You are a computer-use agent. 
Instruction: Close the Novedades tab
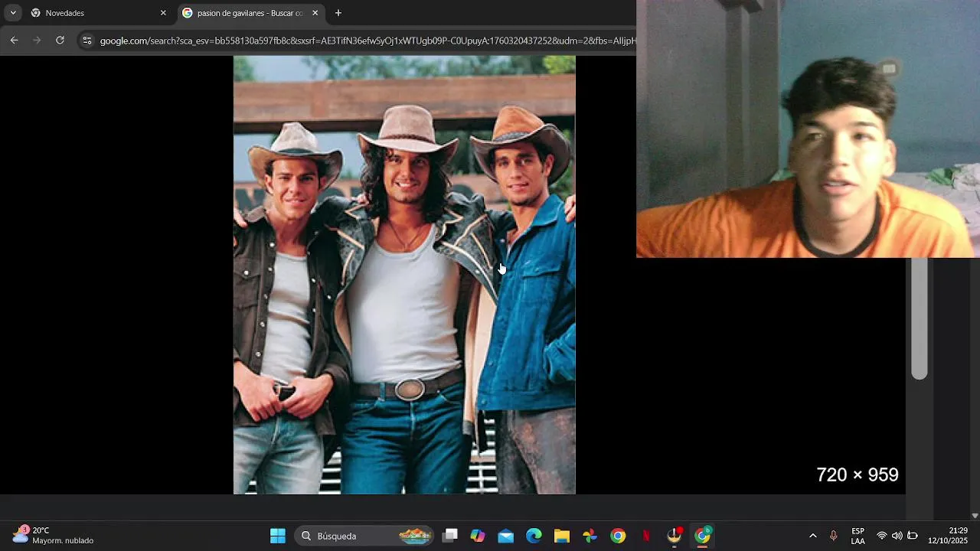[x=163, y=13]
